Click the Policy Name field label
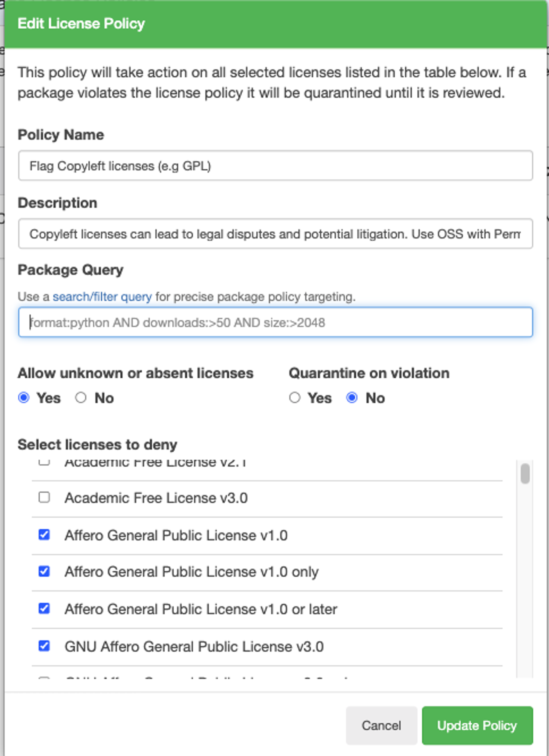 pos(61,135)
